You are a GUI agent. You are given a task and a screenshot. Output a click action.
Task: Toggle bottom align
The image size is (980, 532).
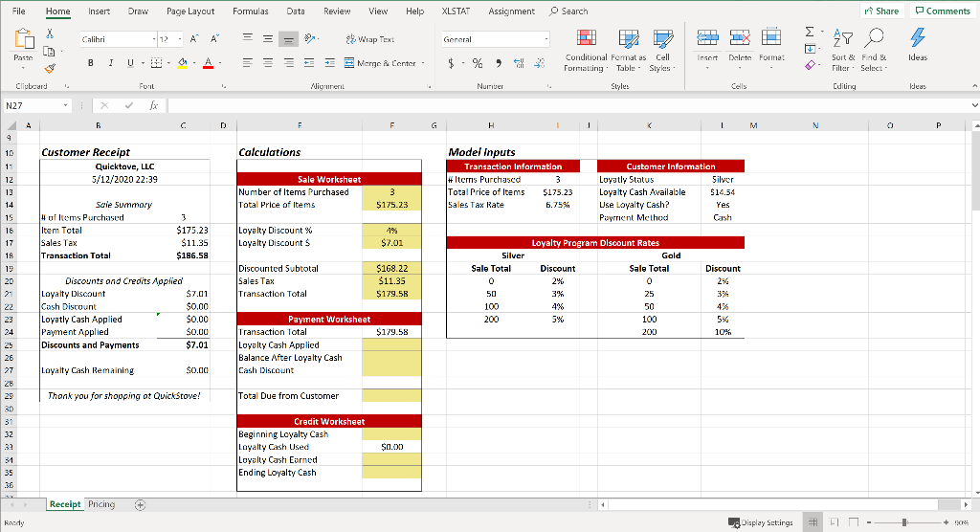tap(288, 39)
